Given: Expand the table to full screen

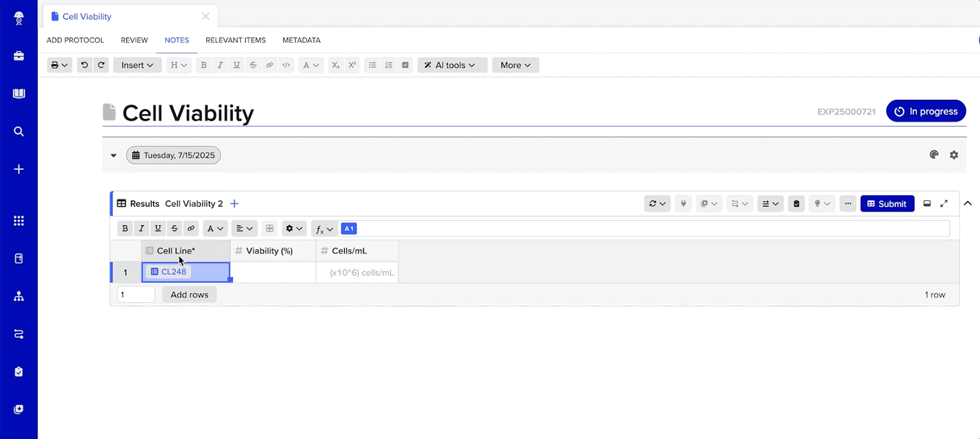Looking at the screenshot, I should coord(944,204).
